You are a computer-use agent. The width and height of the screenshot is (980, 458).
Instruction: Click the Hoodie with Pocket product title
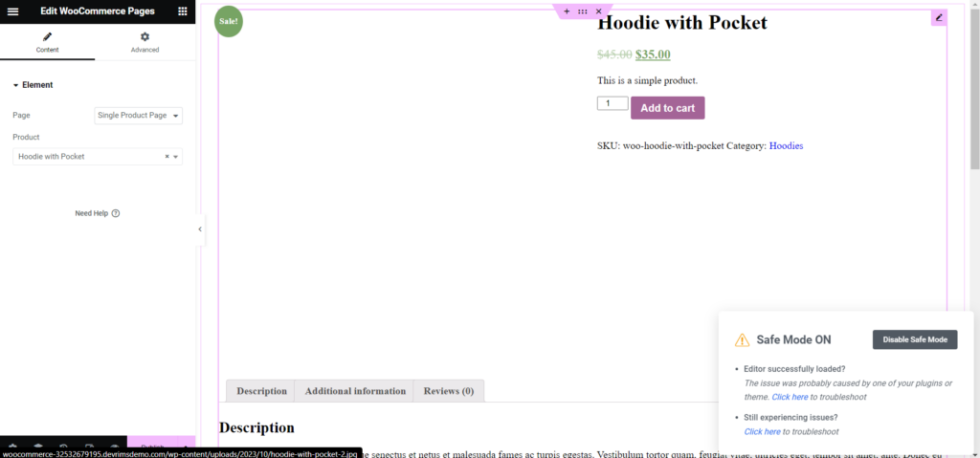tap(681, 23)
